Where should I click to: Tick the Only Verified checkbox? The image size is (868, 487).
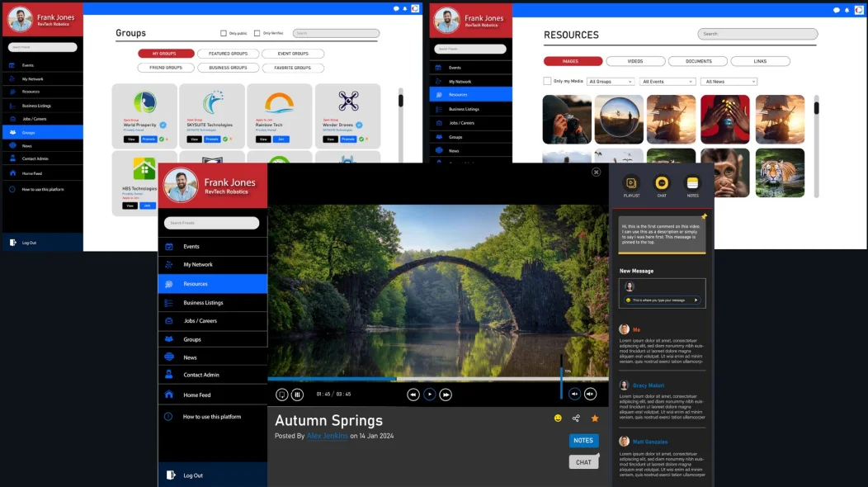(257, 33)
